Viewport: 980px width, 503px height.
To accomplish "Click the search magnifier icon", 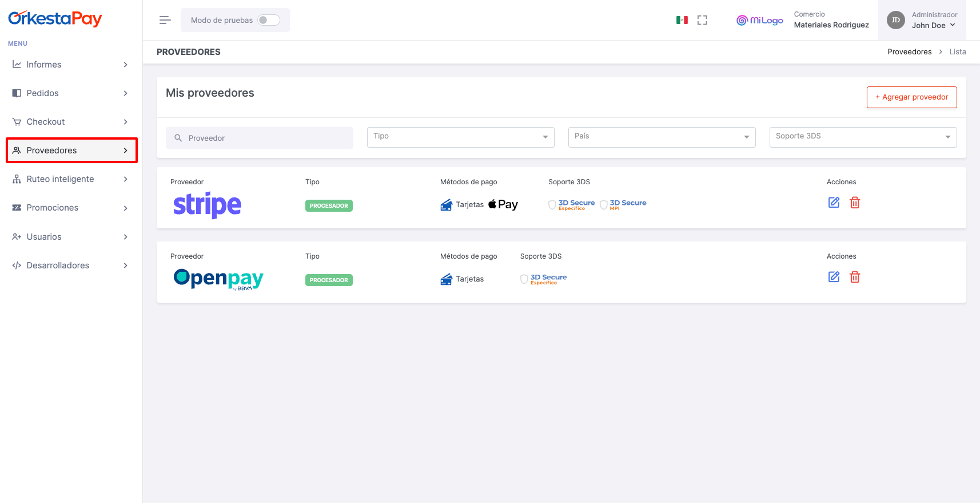I will coord(178,138).
